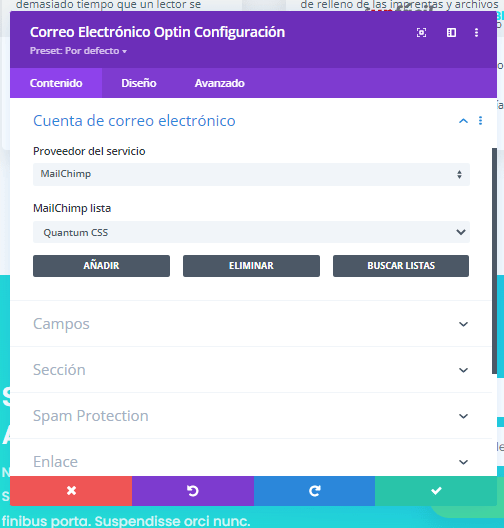This screenshot has width=504, height=528.
Task: Open the Proveedor del servicio MailChimp dropdown
Action: click(251, 174)
